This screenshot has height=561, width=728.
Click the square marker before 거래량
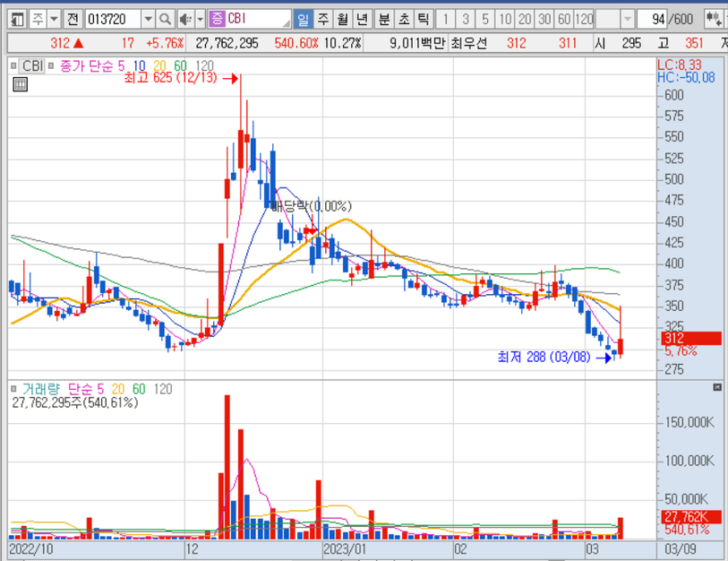14,389
